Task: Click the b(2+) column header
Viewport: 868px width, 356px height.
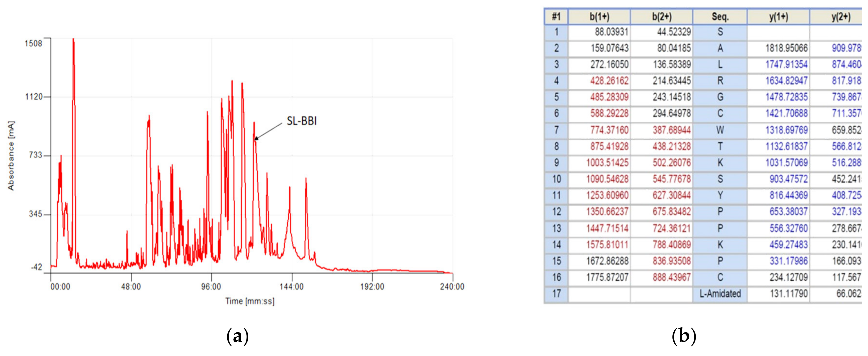Action: click(x=662, y=16)
